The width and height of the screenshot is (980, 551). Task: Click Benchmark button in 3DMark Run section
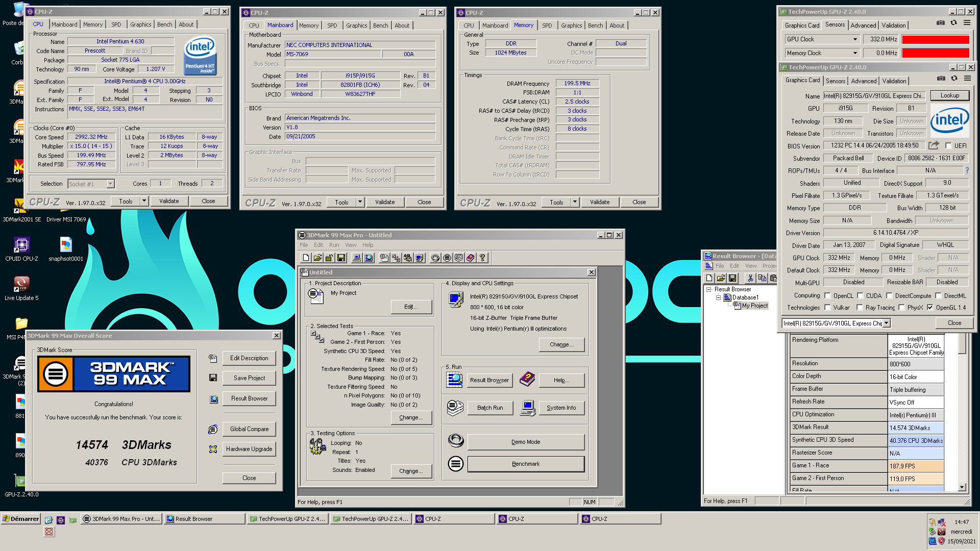pos(526,464)
